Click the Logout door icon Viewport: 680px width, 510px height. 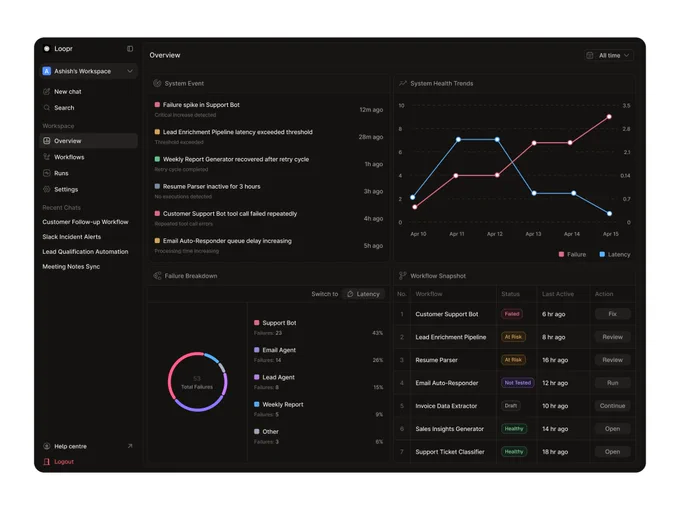click(x=47, y=462)
